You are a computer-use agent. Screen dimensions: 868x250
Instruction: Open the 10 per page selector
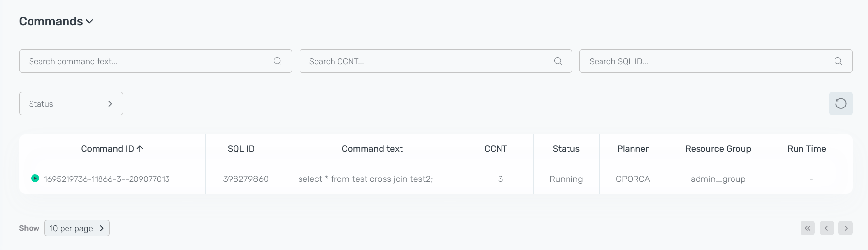tap(77, 228)
